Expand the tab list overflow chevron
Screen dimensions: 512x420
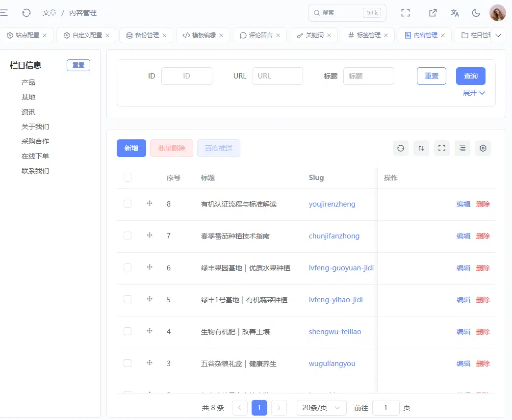click(498, 35)
